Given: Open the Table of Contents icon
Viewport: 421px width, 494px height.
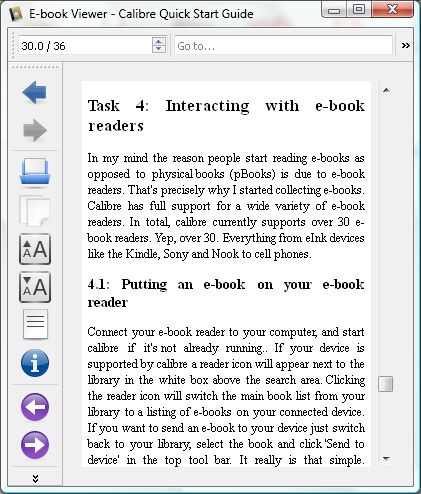Looking at the screenshot, I should click(35, 324).
